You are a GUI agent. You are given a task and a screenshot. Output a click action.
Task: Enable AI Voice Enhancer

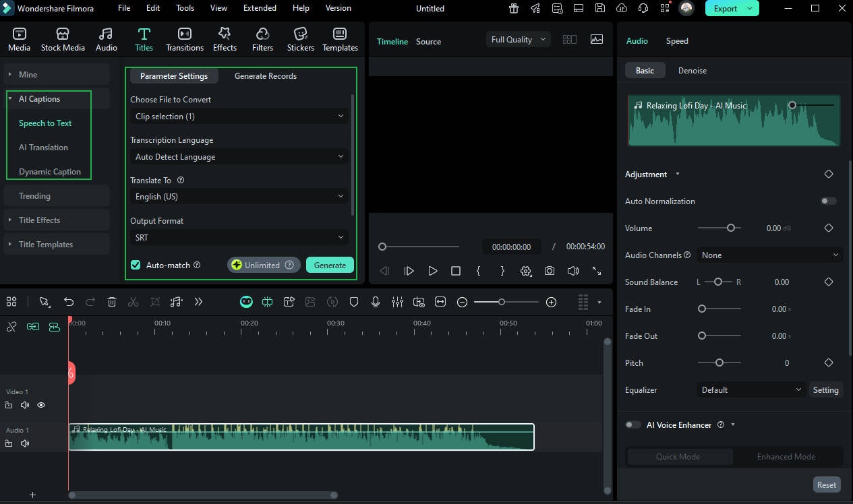point(633,424)
